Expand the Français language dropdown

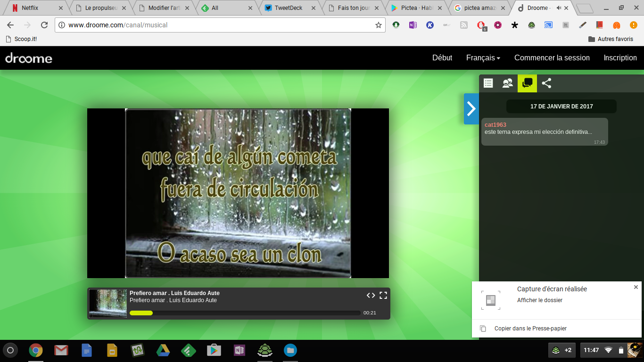click(483, 58)
